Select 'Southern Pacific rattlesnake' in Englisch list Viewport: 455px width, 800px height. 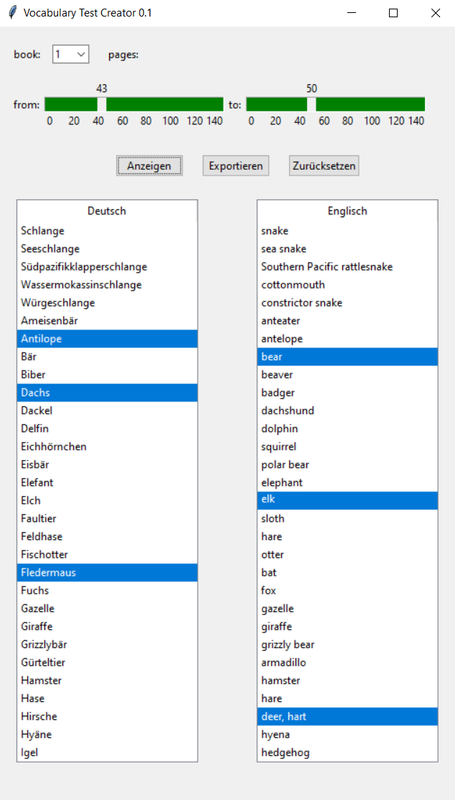pyautogui.click(x=347, y=267)
